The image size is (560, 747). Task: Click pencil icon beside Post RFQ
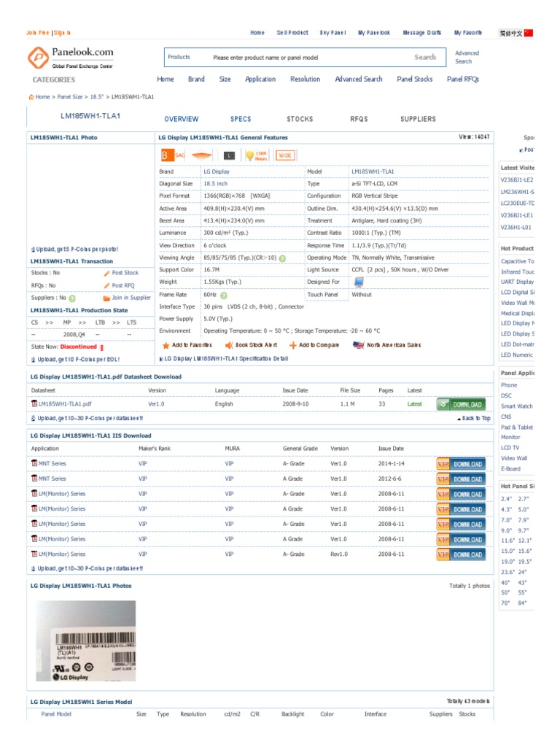[x=107, y=285]
